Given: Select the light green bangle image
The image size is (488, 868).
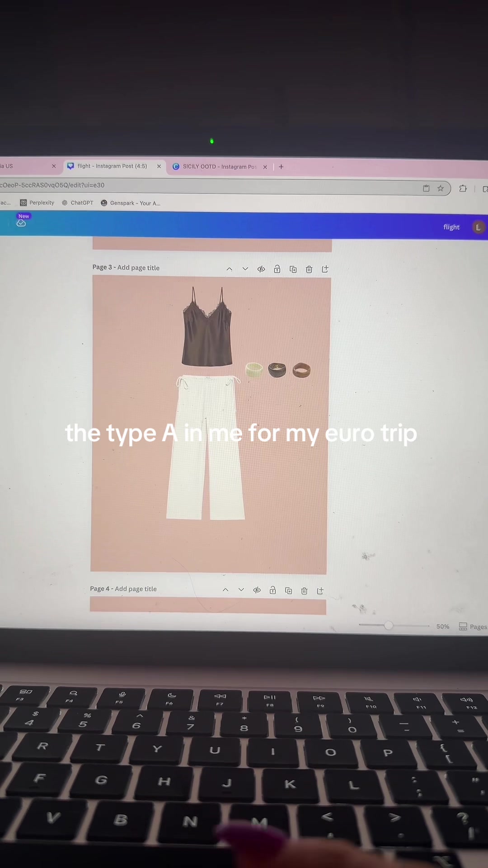Looking at the screenshot, I should pyautogui.click(x=254, y=369).
